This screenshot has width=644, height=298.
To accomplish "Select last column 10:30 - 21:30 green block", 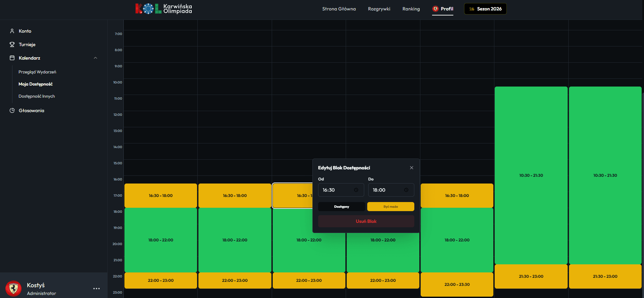I will [x=605, y=175].
